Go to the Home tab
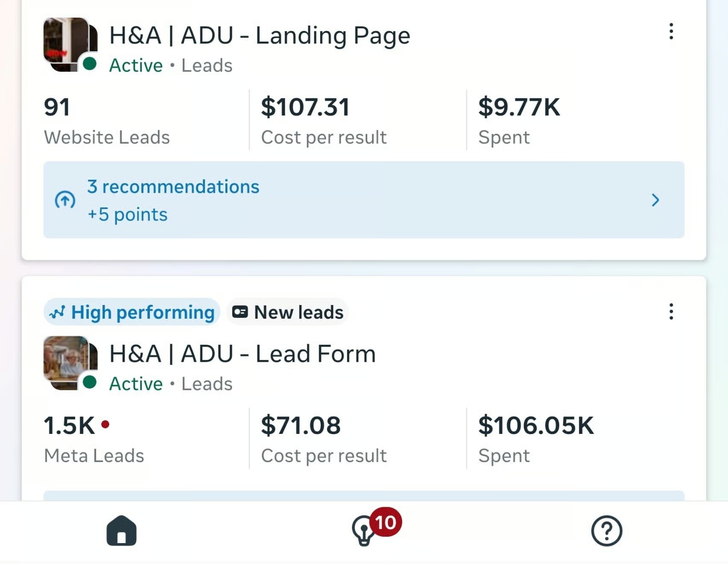This screenshot has width=728, height=564. [121, 531]
